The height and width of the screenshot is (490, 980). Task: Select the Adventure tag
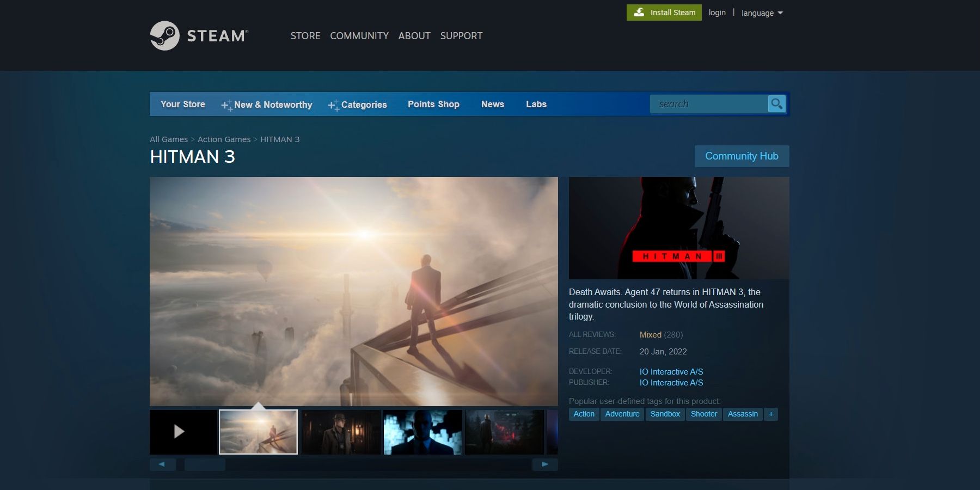(x=622, y=414)
